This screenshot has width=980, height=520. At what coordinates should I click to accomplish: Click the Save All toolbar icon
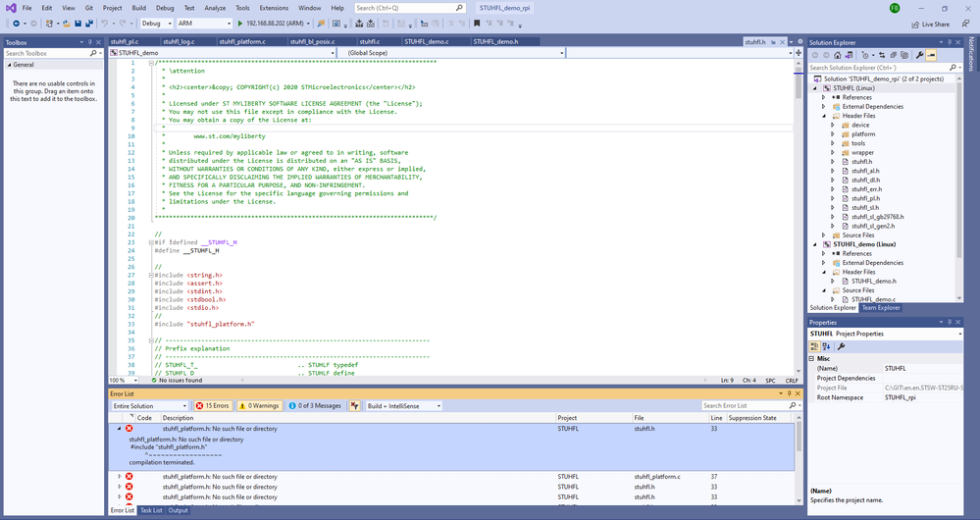pyautogui.click(x=89, y=24)
